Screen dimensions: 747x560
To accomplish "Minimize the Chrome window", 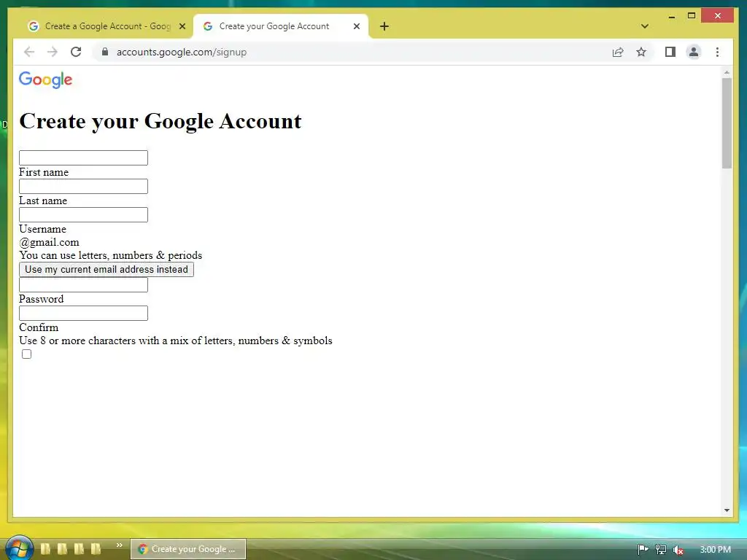I will [x=672, y=16].
